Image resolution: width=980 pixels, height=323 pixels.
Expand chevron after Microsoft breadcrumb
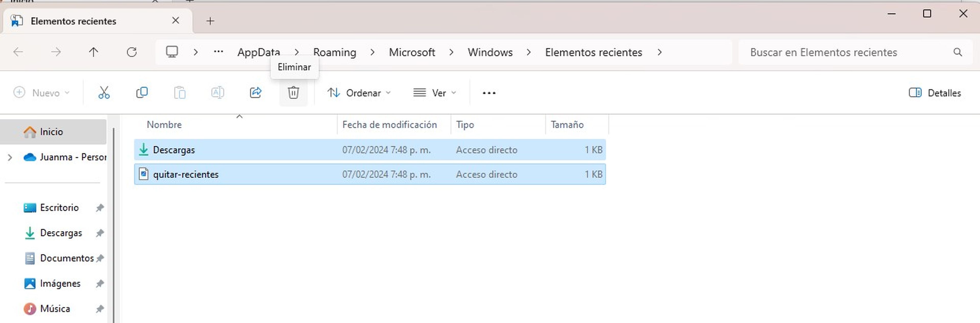(451, 52)
